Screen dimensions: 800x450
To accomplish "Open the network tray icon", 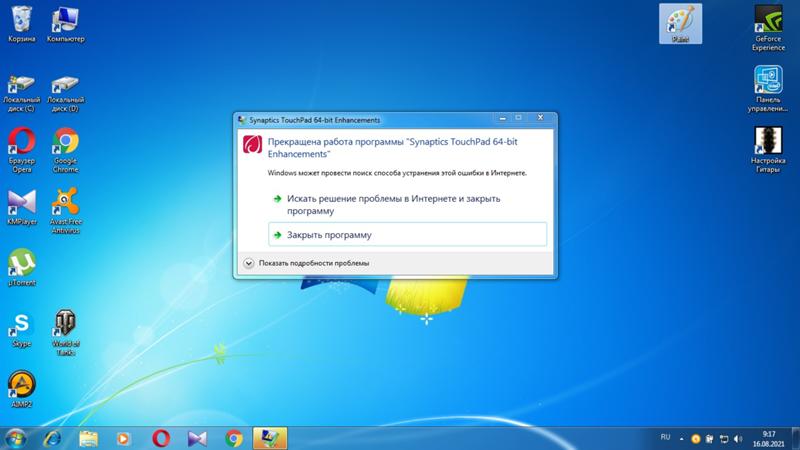I will [x=723, y=439].
